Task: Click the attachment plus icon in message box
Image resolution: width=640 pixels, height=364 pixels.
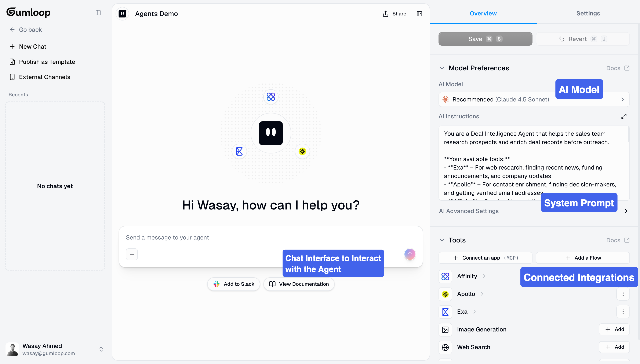Action: pos(132,254)
